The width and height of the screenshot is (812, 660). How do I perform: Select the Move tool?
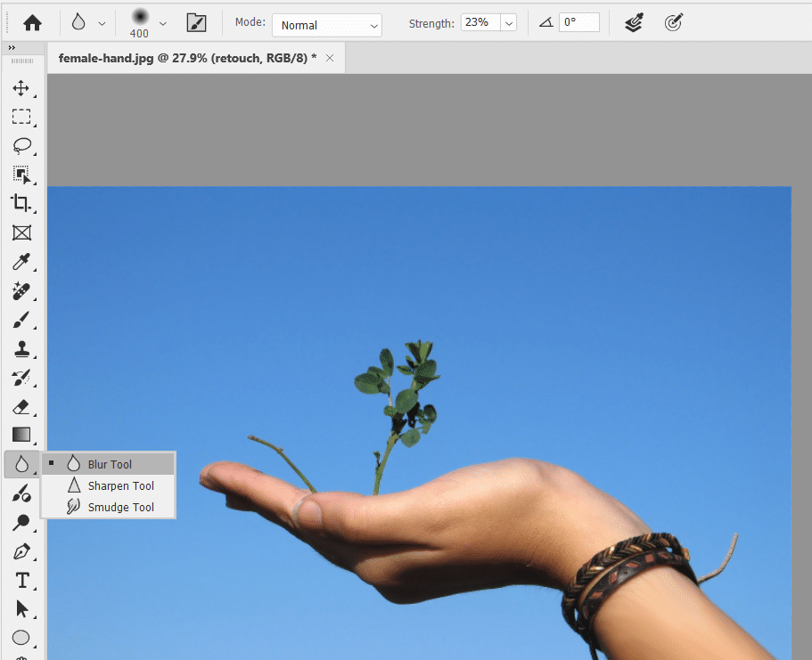pos(21,88)
